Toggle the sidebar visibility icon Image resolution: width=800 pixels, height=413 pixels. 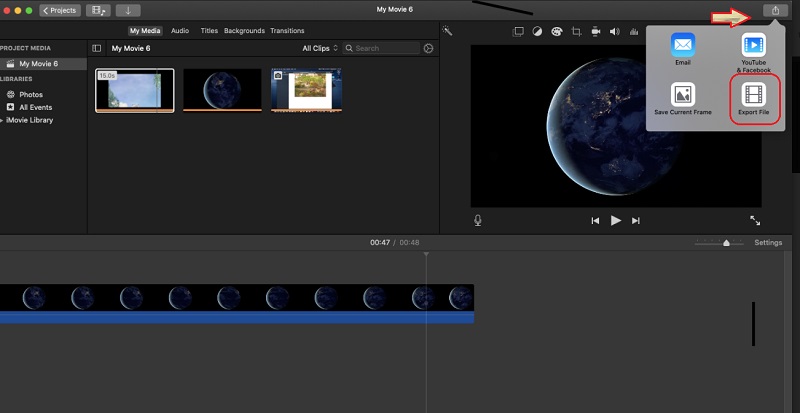[96, 48]
